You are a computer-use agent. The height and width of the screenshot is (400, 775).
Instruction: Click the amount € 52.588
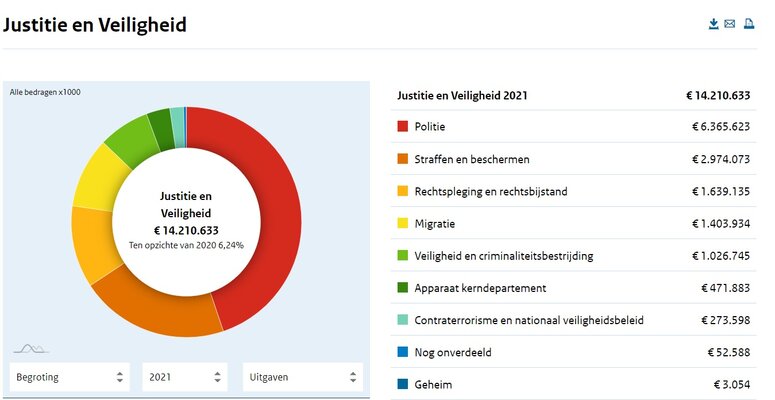pos(729,352)
